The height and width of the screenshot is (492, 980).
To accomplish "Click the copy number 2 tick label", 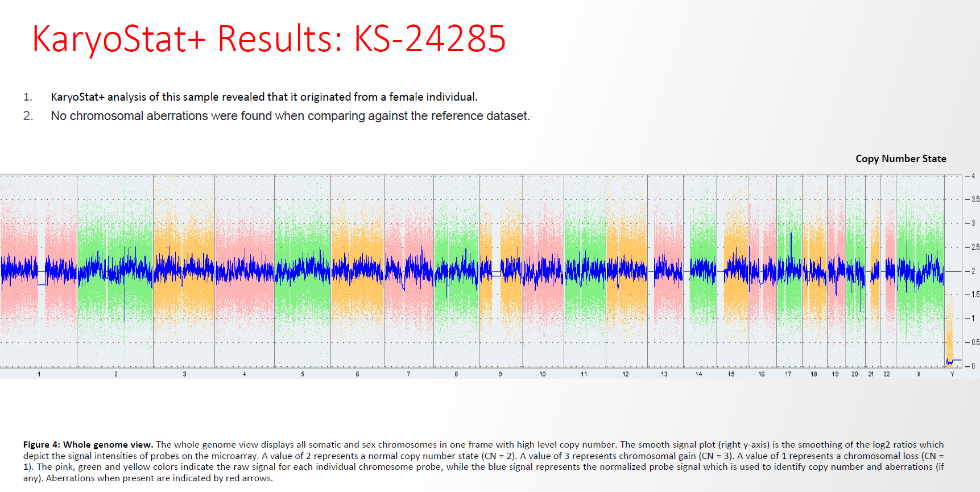I will coord(973,271).
